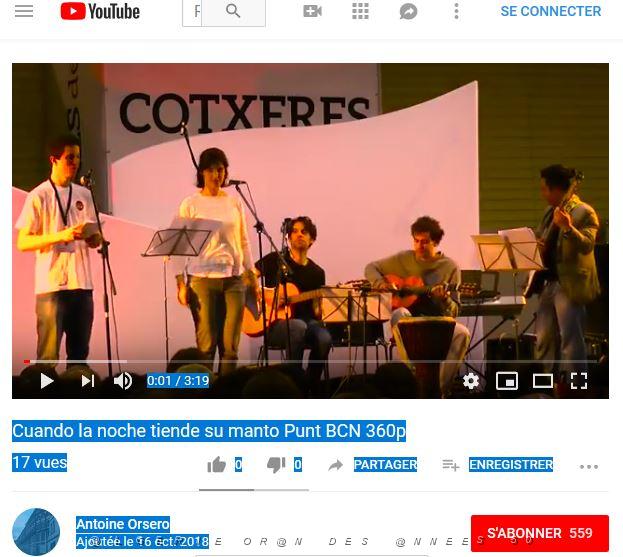The width and height of the screenshot is (623, 557).
Task: Click the Ajoutée le 16 oct. 2018 date
Action: pos(142,541)
